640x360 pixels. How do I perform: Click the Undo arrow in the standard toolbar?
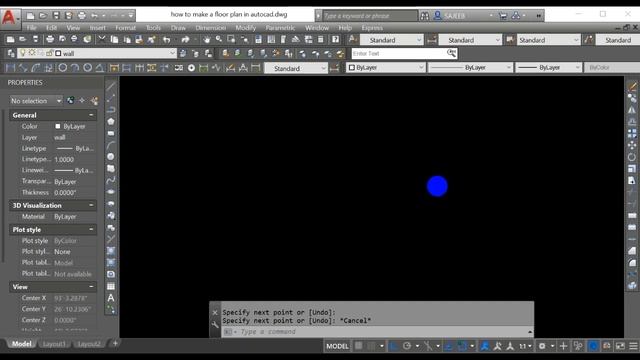tap(167, 40)
